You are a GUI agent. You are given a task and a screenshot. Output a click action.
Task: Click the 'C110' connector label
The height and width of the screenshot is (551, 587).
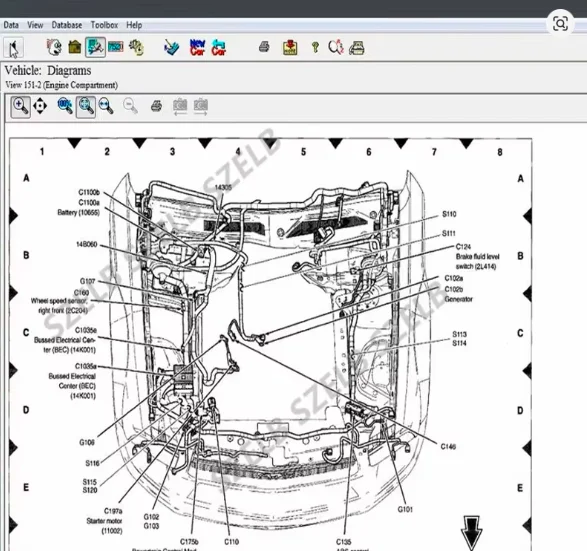click(231, 542)
